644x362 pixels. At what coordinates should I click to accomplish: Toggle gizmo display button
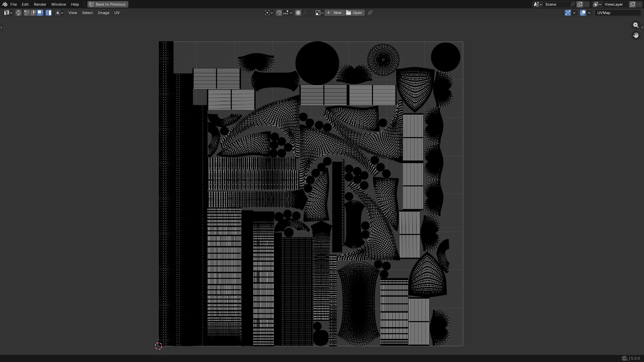point(568,13)
